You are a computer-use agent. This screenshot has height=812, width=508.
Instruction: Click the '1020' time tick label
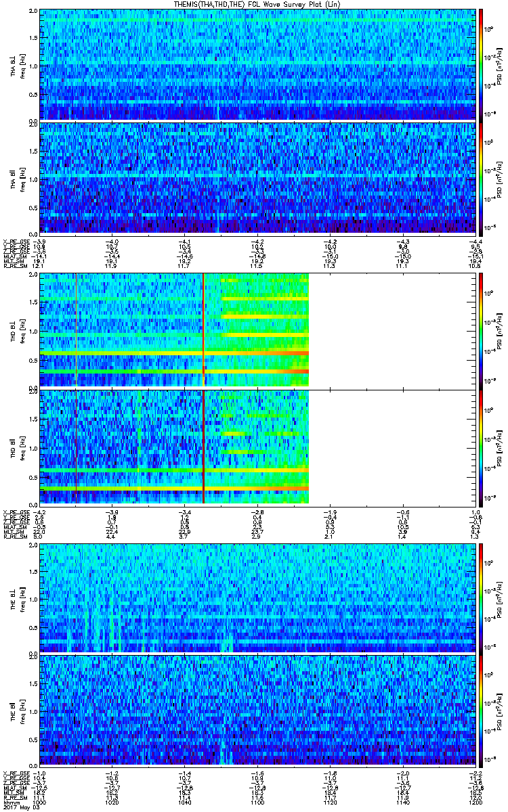pos(112,803)
